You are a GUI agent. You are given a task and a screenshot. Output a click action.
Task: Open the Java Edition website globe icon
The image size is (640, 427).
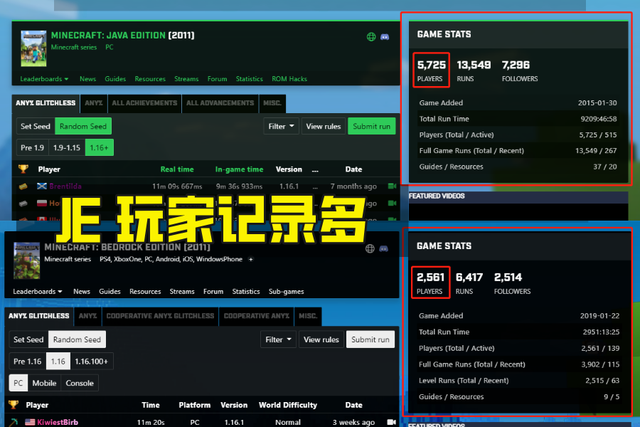tap(371, 37)
